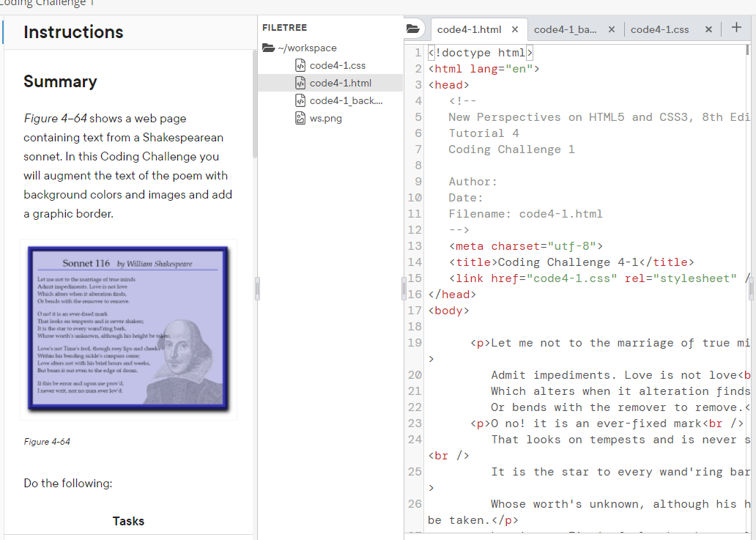This screenshot has width=756, height=540.
Task: Open code4-1_back... file in file tree
Action: [x=346, y=101]
